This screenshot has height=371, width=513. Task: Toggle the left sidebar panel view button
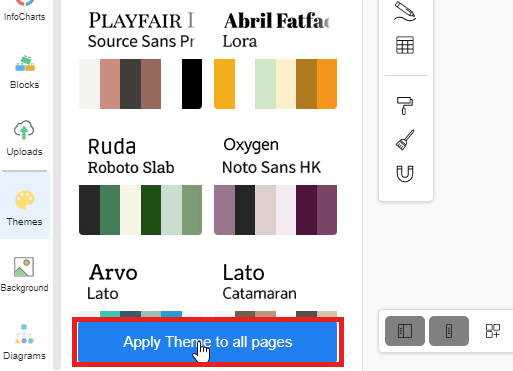(x=405, y=331)
